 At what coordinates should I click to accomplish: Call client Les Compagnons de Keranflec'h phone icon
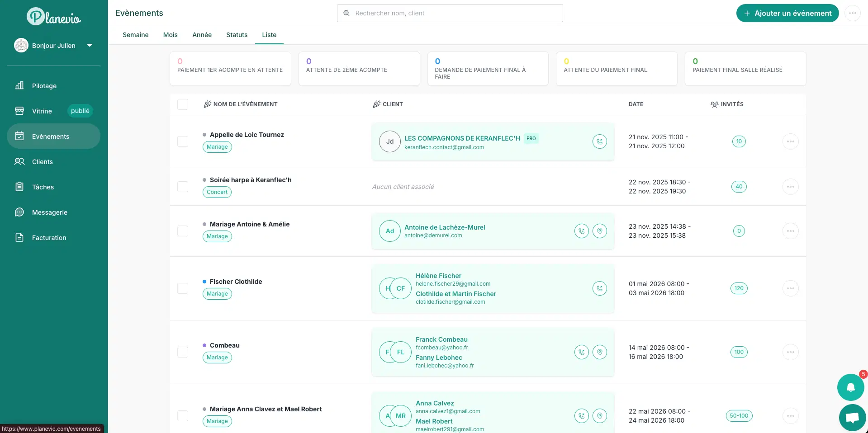coord(600,141)
